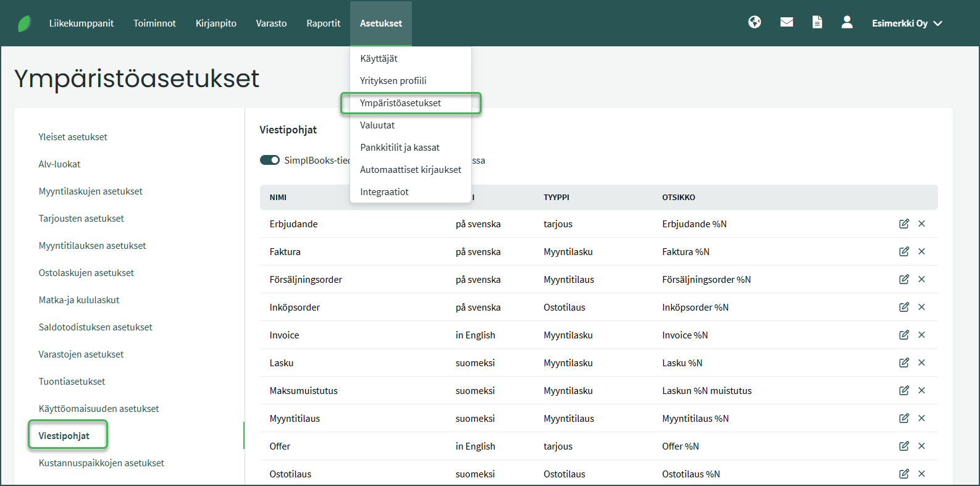Choose Integraatiot in the dropdown menu
980x486 pixels.
click(384, 192)
